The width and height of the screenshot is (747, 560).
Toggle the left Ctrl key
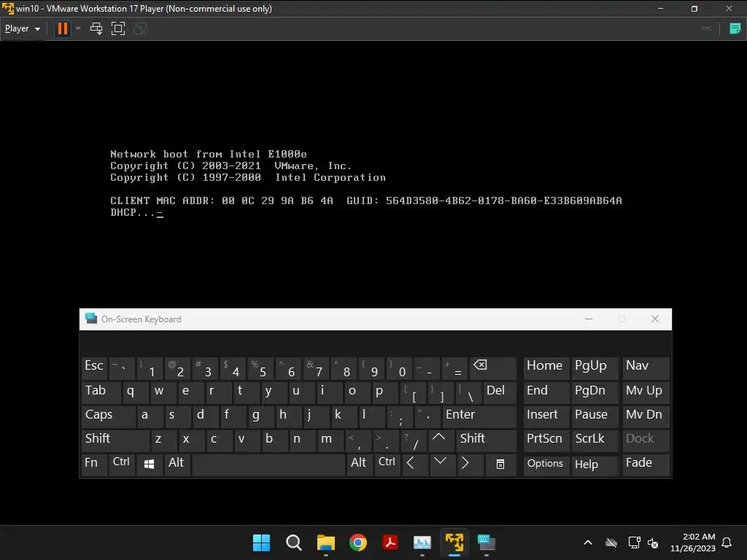click(122, 464)
